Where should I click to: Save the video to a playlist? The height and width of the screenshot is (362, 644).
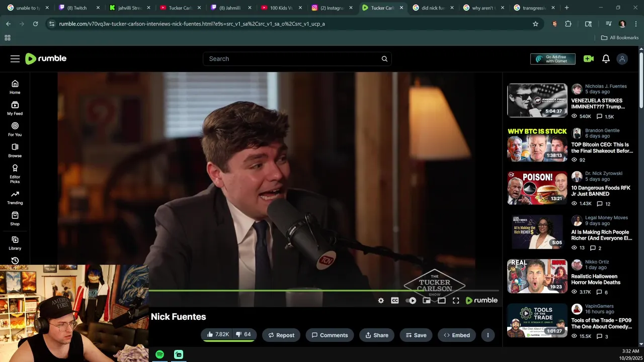click(x=416, y=335)
